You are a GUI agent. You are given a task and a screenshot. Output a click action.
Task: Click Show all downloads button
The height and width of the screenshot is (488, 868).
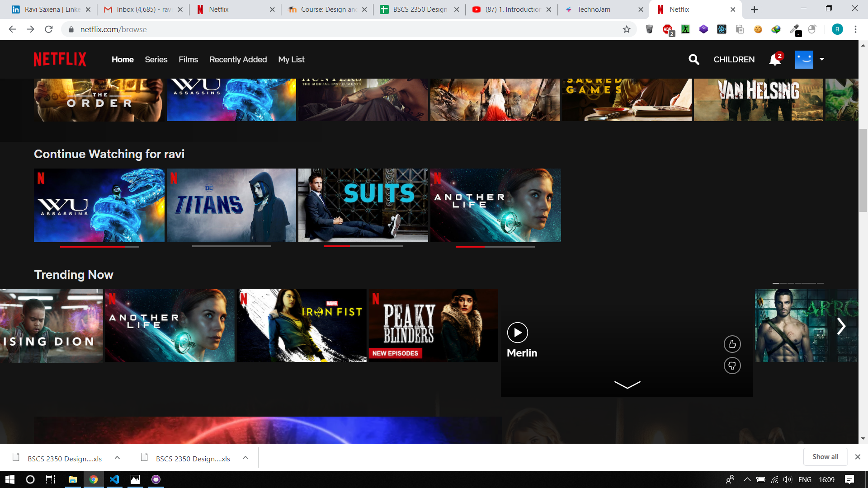click(825, 457)
